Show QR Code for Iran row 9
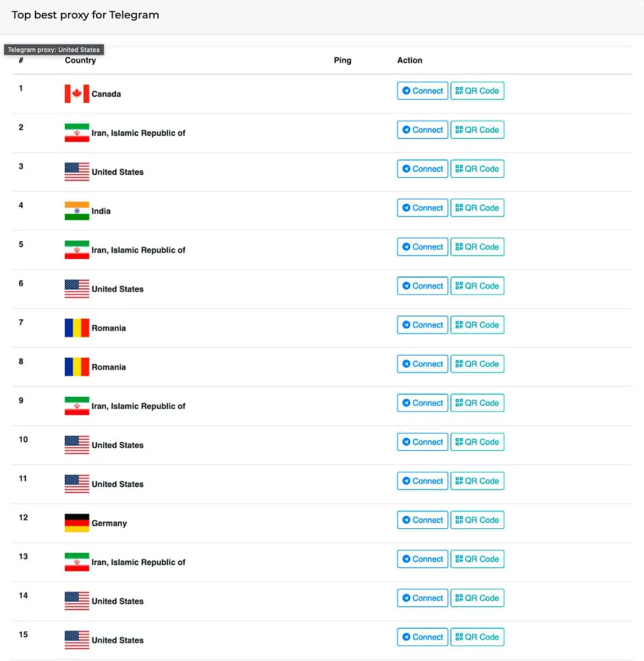 pos(477,403)
